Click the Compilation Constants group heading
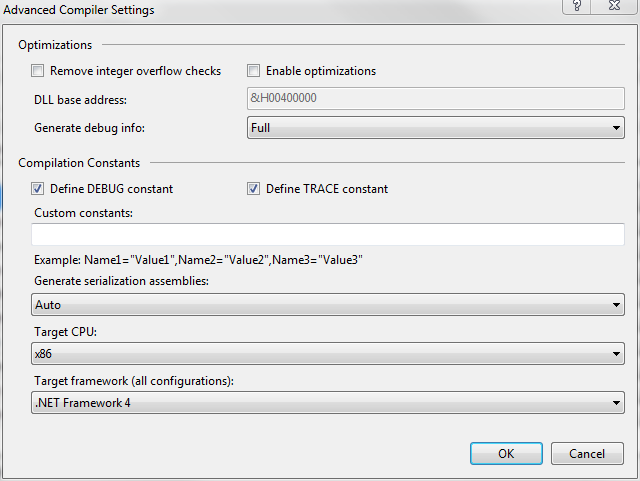The image size is (640, 481). pyautogui.click(x=79, y=163)
